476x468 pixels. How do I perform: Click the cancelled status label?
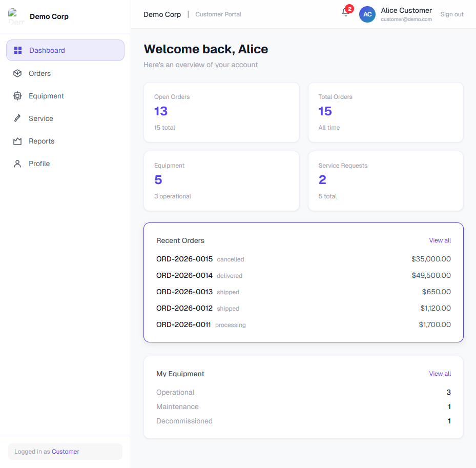tap(231, 259)
